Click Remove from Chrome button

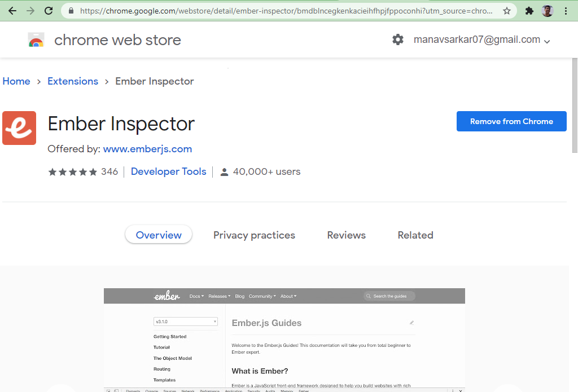point(511,121)
